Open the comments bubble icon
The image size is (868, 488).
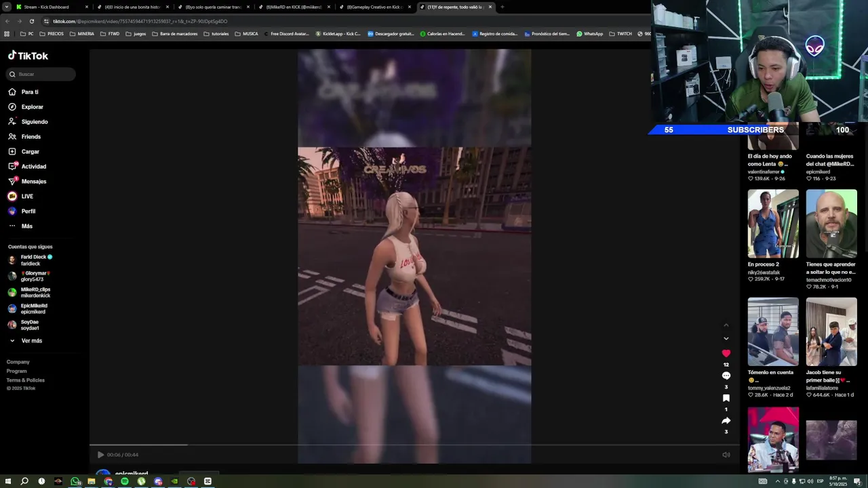(x=726, y=375)
